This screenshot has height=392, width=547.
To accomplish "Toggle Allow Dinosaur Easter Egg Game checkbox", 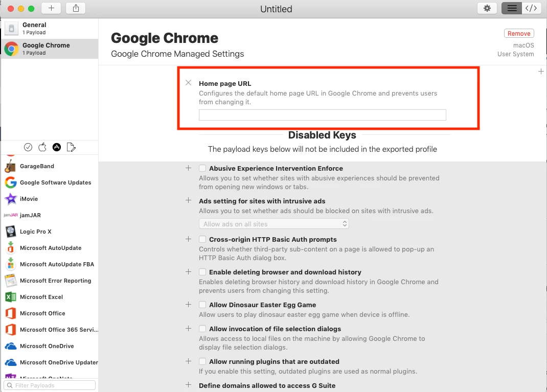I will (x=202, y=305).
